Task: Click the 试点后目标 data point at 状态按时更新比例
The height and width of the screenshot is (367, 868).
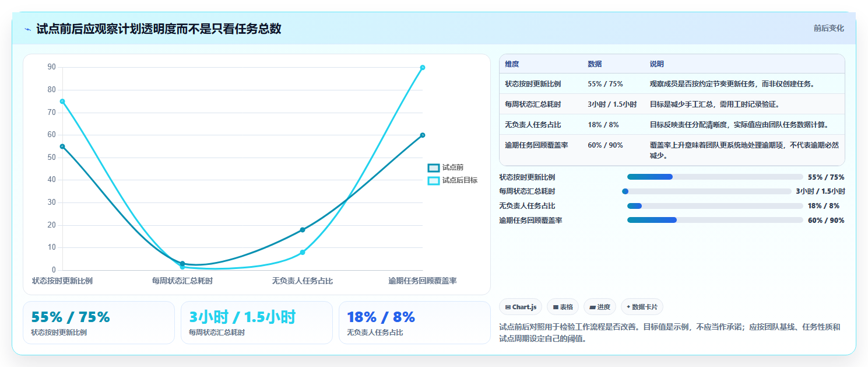Action: 62,102
